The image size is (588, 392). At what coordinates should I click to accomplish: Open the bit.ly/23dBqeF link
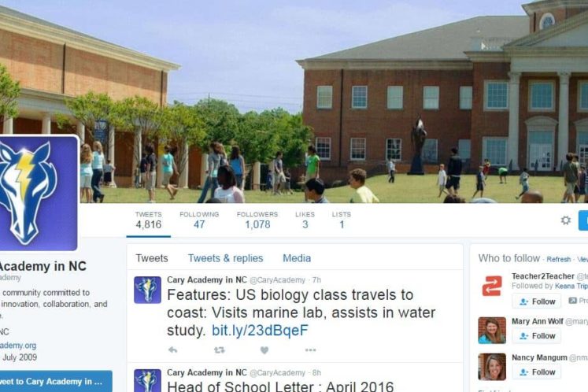(260, 331)
